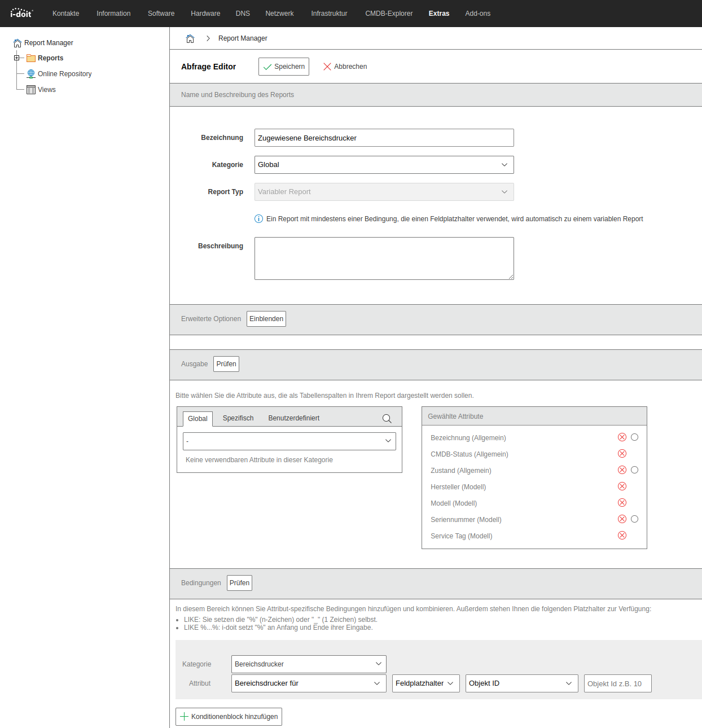This screenshot has width=702, height=728.
Task: Open the CMDB-Explorer menu
Action: pos(389,14)
